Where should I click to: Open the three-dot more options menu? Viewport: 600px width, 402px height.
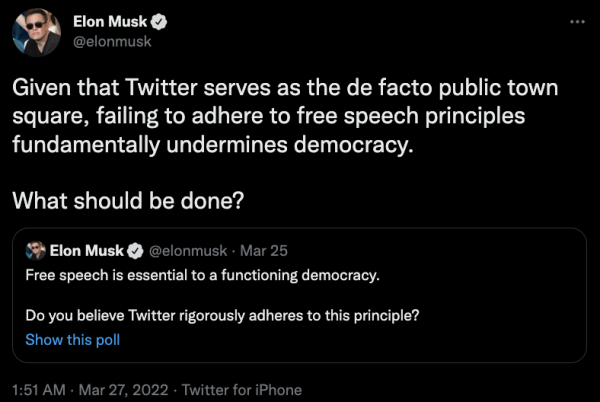577,22
